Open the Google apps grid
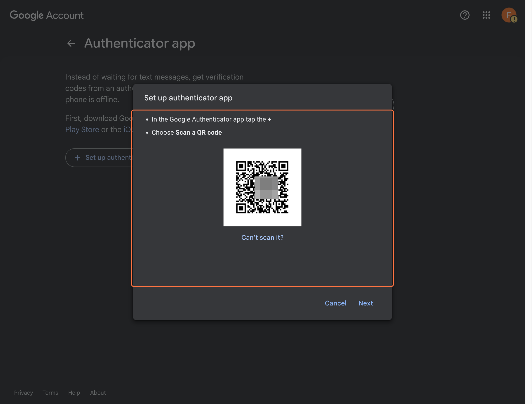 pyautogui.click(x=486, y=15)
